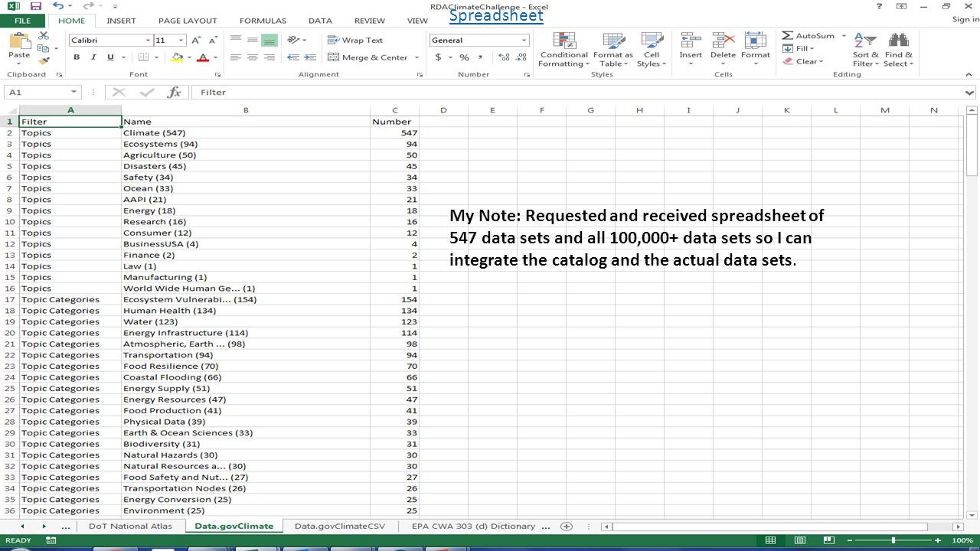Screen dimensions: 980x551
Task: Expand the formula bar chevron
Action: [x=971, y=93]
